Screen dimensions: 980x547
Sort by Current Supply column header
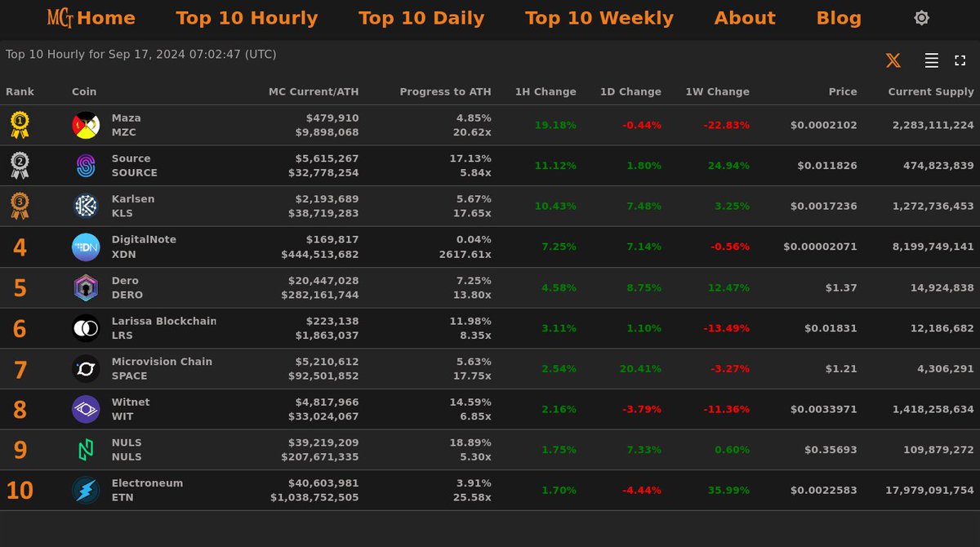click(x=931, y=91)
